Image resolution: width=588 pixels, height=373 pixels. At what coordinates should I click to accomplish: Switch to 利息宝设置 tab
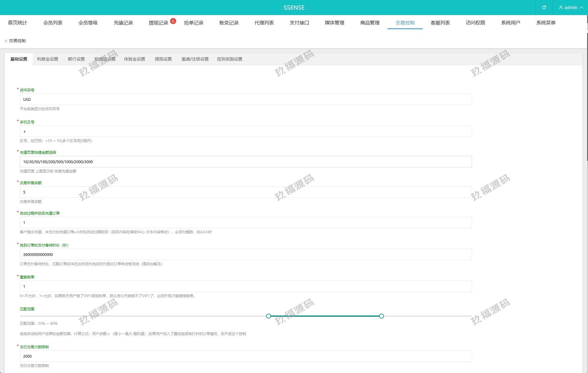[48, 59]
